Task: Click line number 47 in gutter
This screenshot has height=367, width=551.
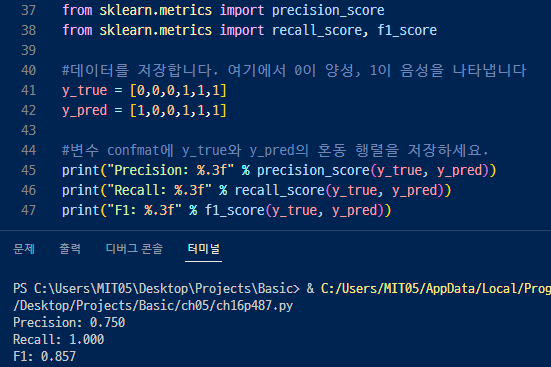Action: (28, 211)
